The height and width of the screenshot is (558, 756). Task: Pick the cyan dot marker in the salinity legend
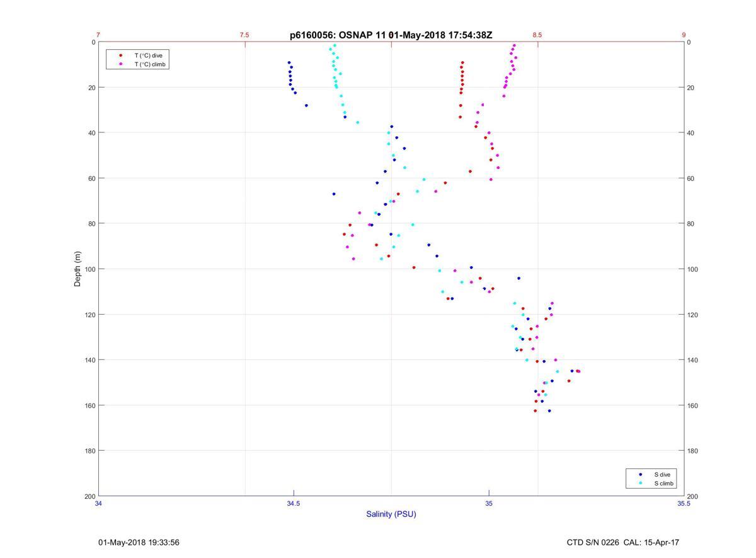pos(641,484)
